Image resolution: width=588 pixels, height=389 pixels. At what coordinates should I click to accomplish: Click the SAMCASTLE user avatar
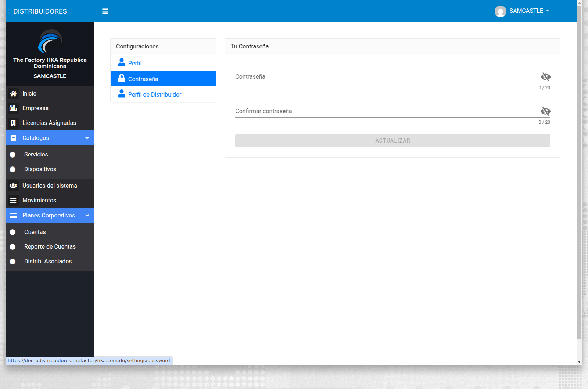coord(500,11)
